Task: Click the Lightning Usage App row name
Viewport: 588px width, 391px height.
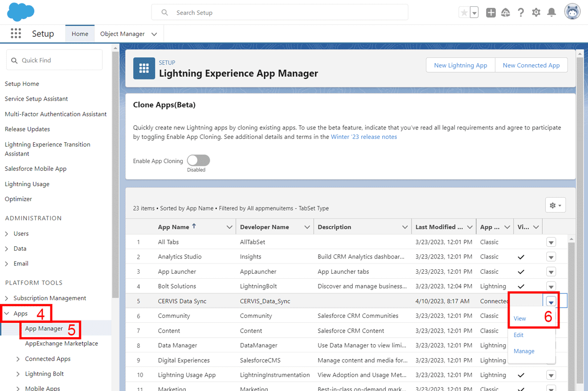Action: pos(187,375)
